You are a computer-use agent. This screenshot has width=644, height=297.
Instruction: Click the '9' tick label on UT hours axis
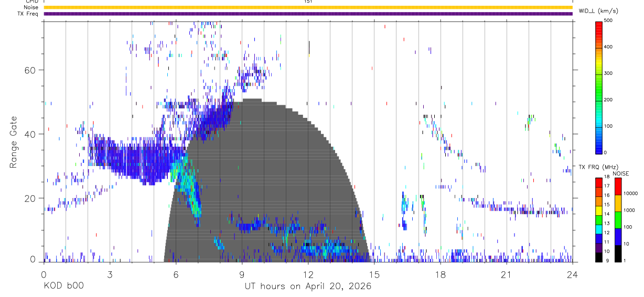coord(242,274)
